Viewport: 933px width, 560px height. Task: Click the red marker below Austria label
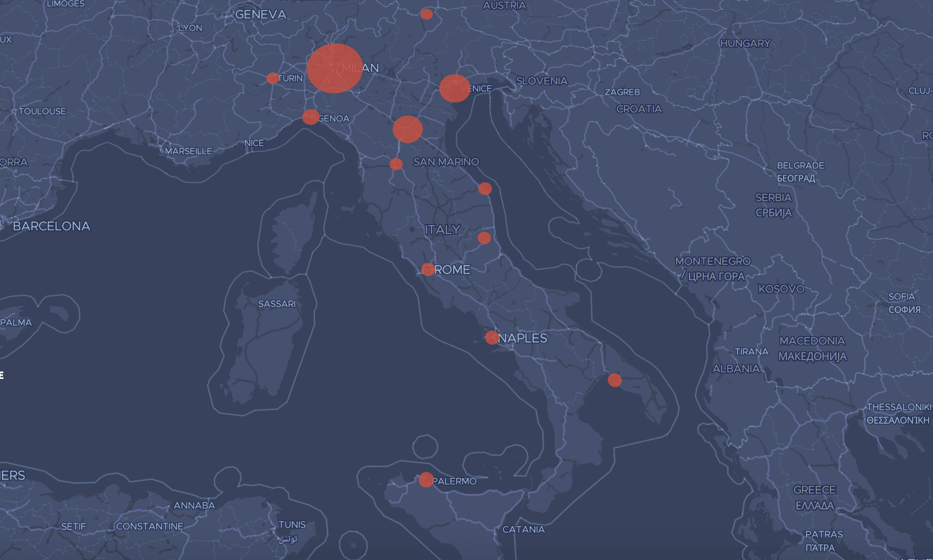pos(426,14)
